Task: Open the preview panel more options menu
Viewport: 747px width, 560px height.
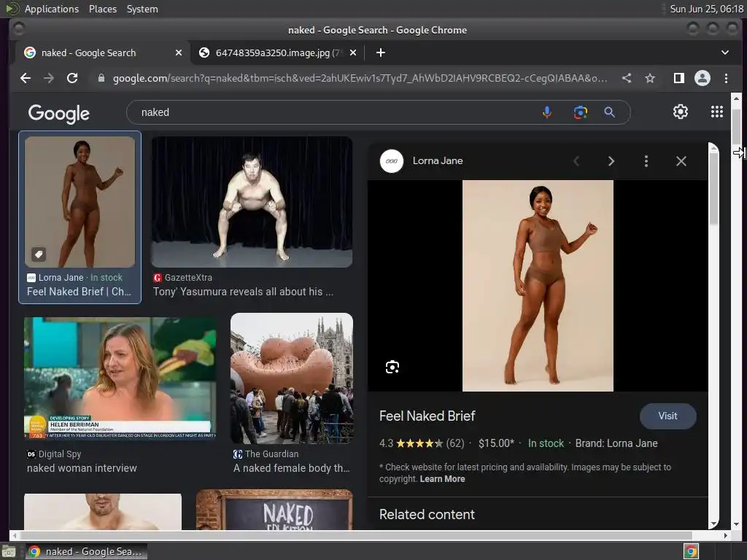Action: (646, 161)
